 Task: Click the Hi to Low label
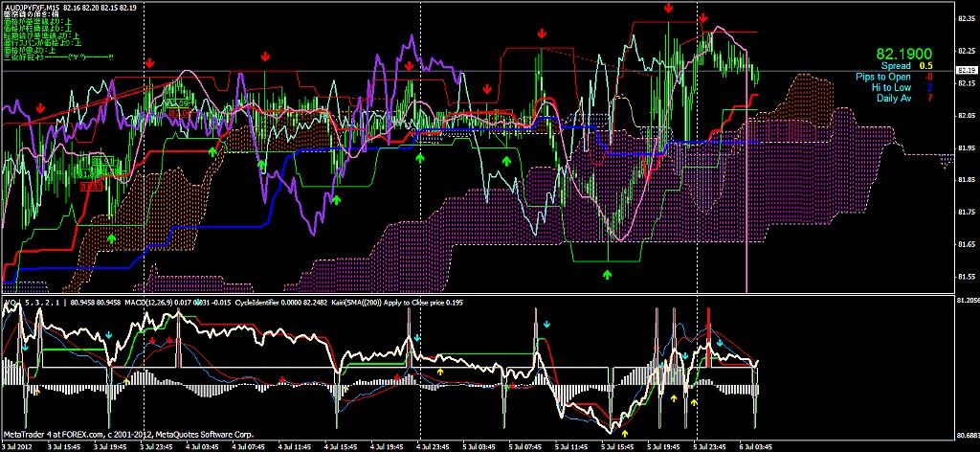890,87
